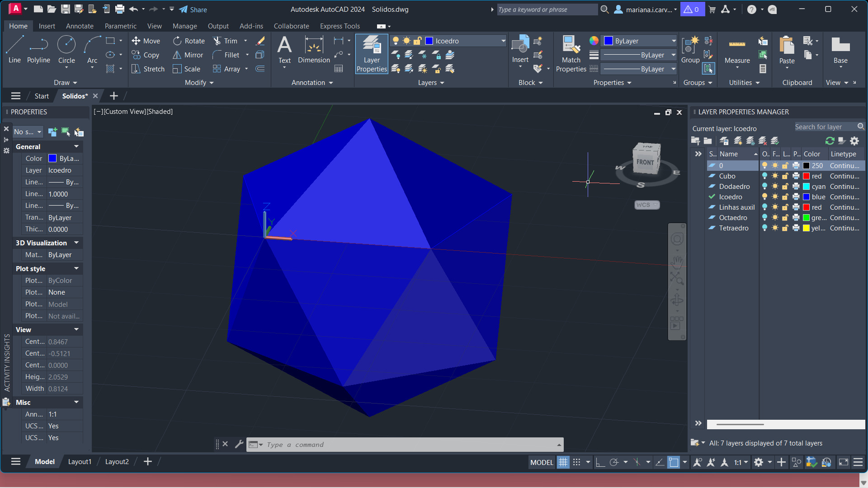
Task: Turn off the Cubo layer lightbulb
Action: [x=764, y=176]
